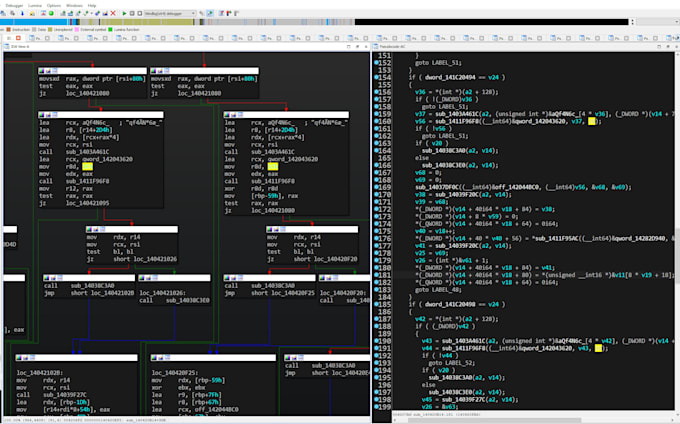Open the debugger selection combo box
The width and height of the screenshot is (680, 424).
pos(170,13)
